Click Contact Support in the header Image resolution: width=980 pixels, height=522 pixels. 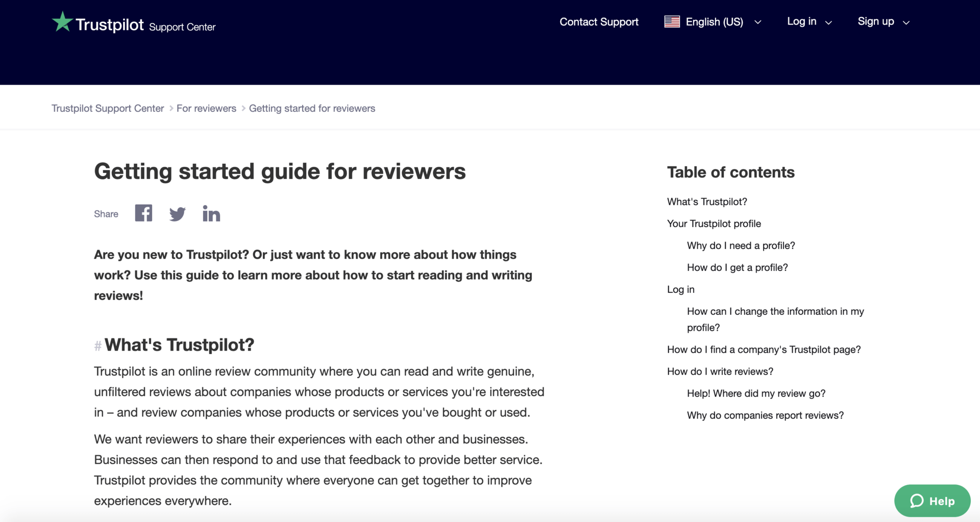tap(599, 21)
